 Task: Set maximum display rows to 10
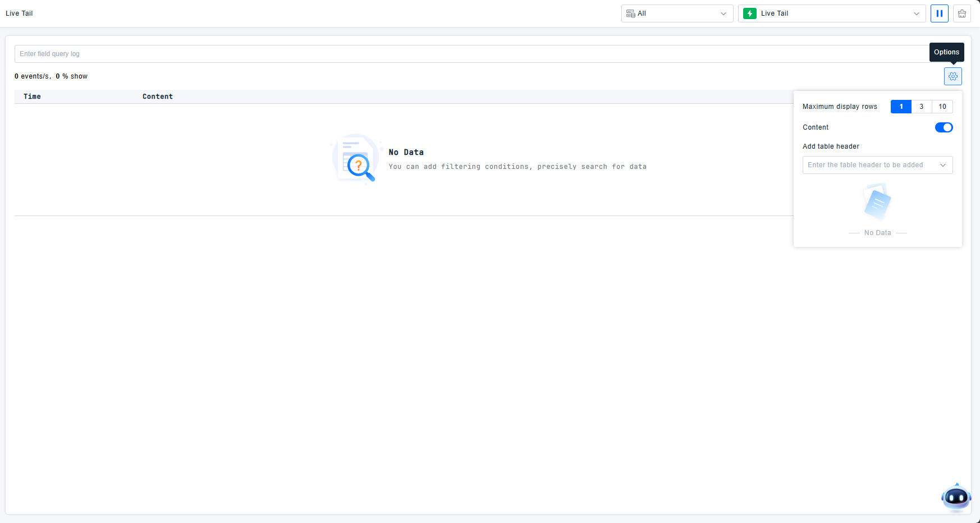click(x=942, y=107)
